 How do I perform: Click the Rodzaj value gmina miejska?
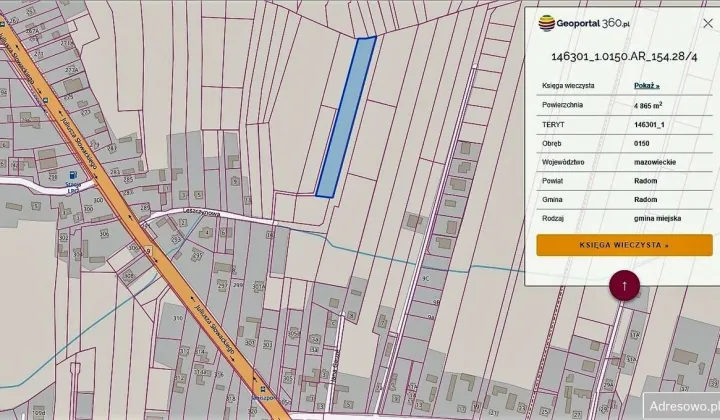point(657,218)
